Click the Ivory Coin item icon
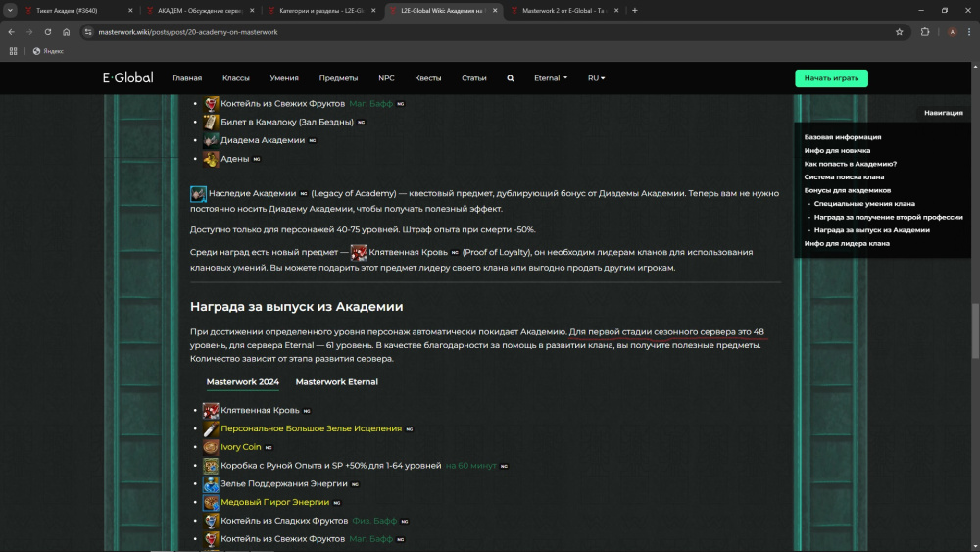The width and height of the screenshot is (980, 552). coord(211,447)
